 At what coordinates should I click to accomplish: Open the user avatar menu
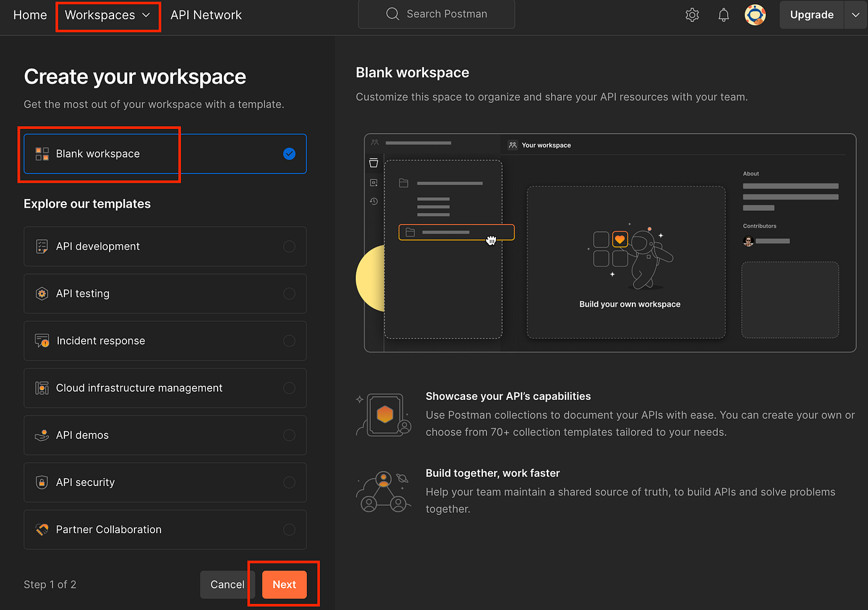755,15
